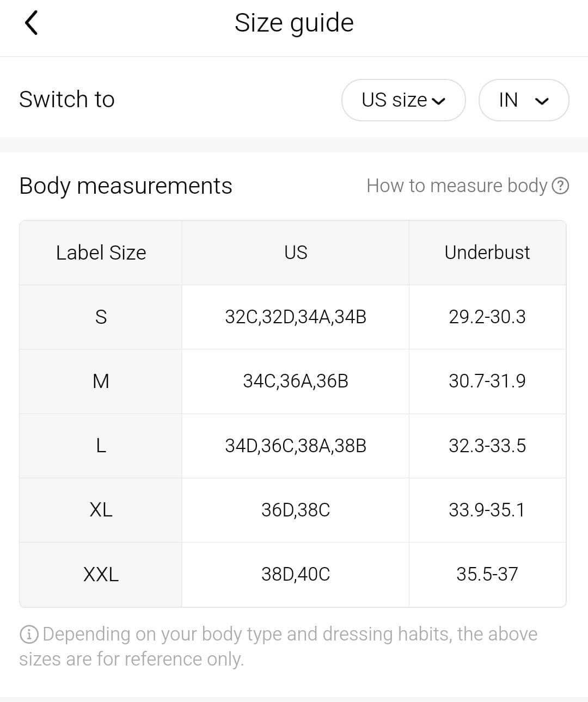Viewport: 588px width, 702px height.
Task: Click the 34C,36A,36B US sizes cell
Action: [296, 381]
